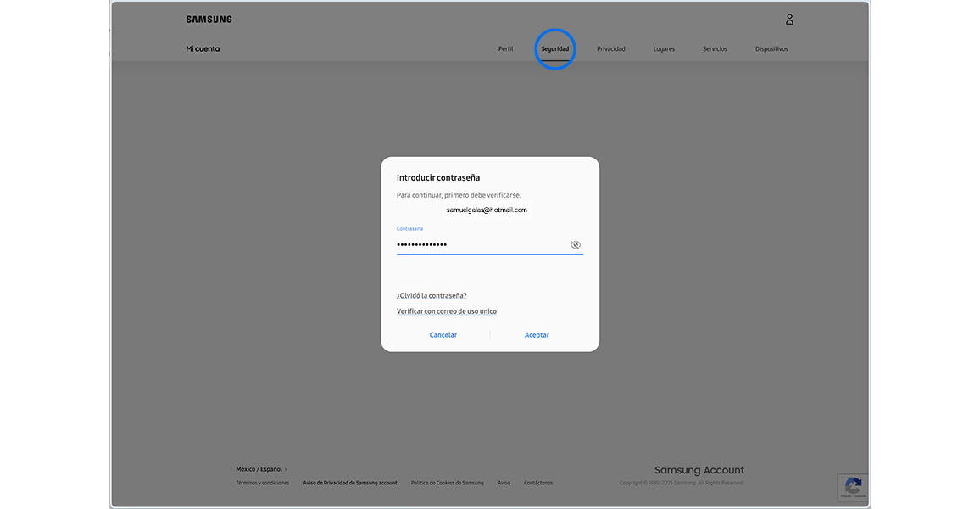Viewport: 980px width, 509px height.
Task: Click Verificar con correo de uso único
Action: 447,310
